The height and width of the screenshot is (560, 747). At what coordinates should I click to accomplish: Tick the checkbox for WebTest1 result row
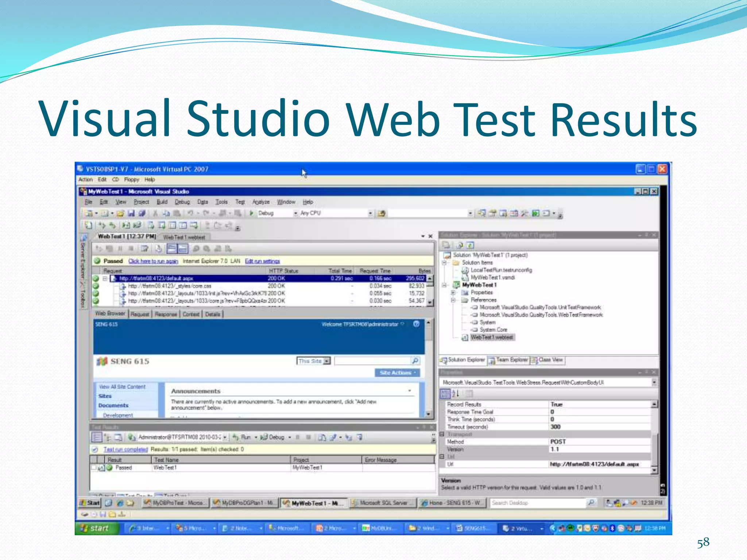(94, 467)
